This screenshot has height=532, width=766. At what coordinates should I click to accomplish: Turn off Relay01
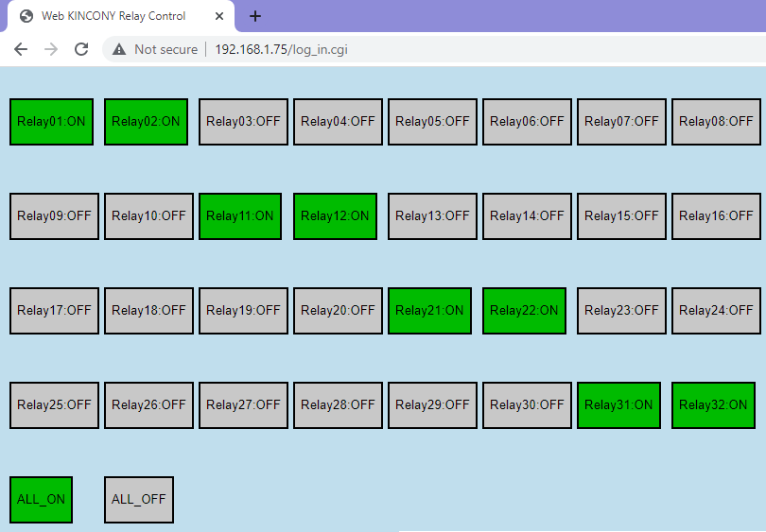click(x=51, y=122)
